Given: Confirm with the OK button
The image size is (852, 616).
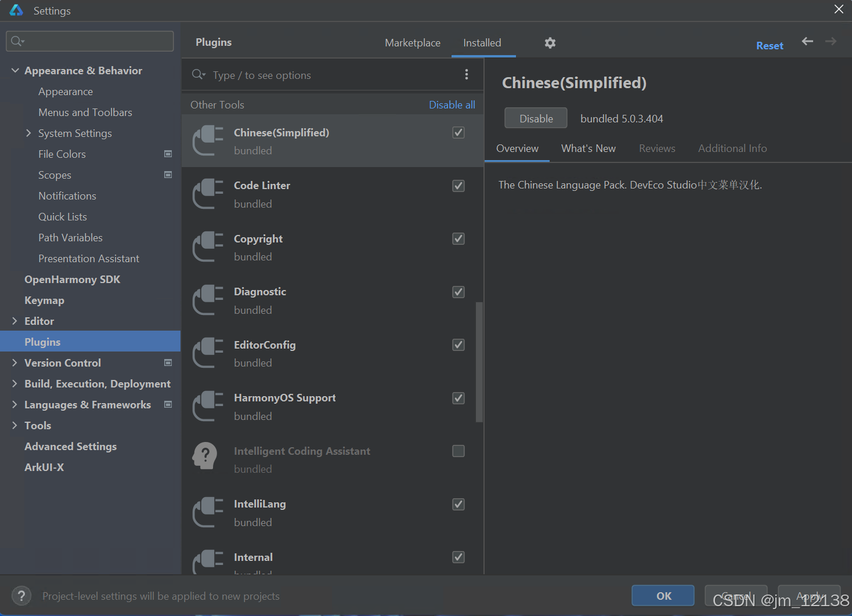Looking at the screenshot, I should pyautogui.click(x=663, y=596).
